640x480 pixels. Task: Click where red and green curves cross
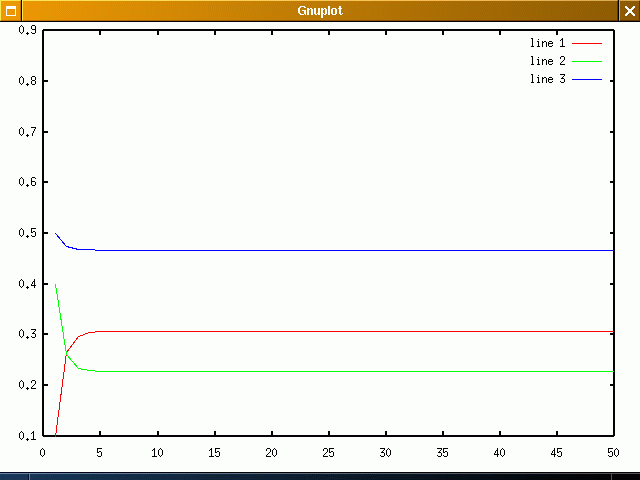[66, 354]
